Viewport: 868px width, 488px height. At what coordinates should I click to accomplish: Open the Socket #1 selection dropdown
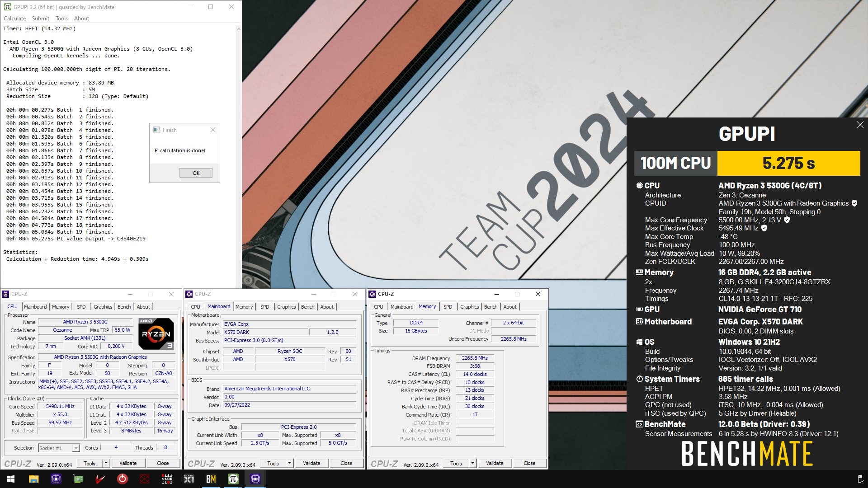pyautogui.click(x=59, y=448)
